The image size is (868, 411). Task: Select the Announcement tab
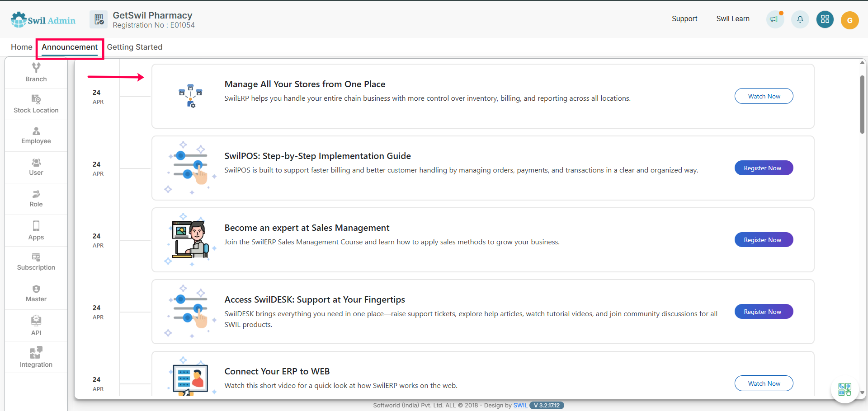[x=70, y=47]
